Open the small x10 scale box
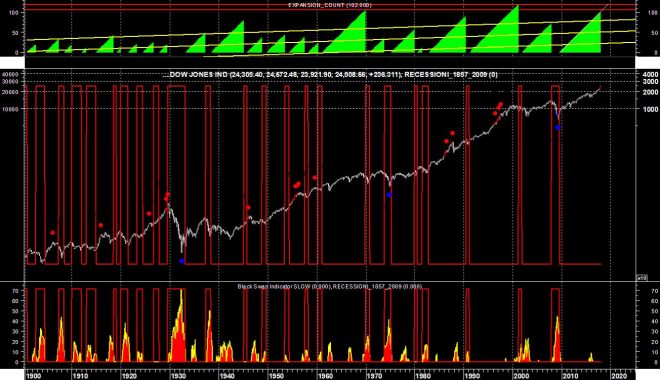Screen dimensions: 660x380 (642, 278)
